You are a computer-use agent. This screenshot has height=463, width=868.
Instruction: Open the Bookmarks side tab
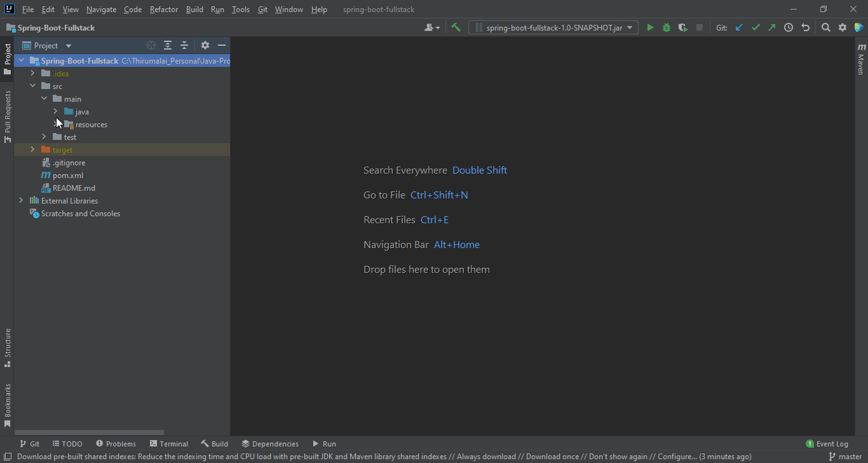pos(7,404)
